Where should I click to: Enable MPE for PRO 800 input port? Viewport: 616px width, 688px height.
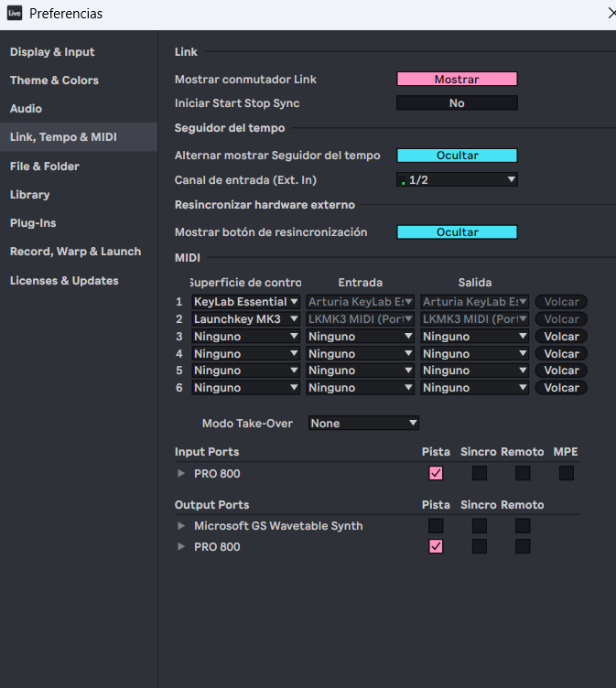point(567,473)
